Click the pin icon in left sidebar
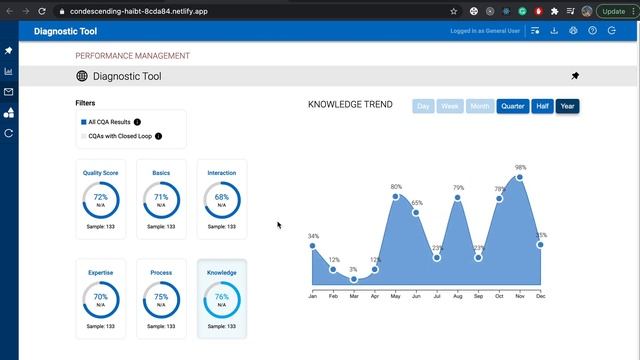 point(9,51)
